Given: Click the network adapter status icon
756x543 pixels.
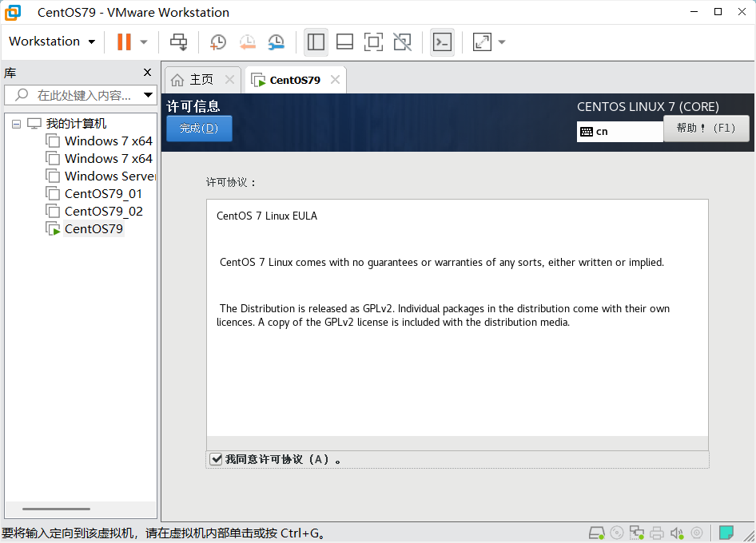Looking at the screenshot, I should tap(636, 533).
